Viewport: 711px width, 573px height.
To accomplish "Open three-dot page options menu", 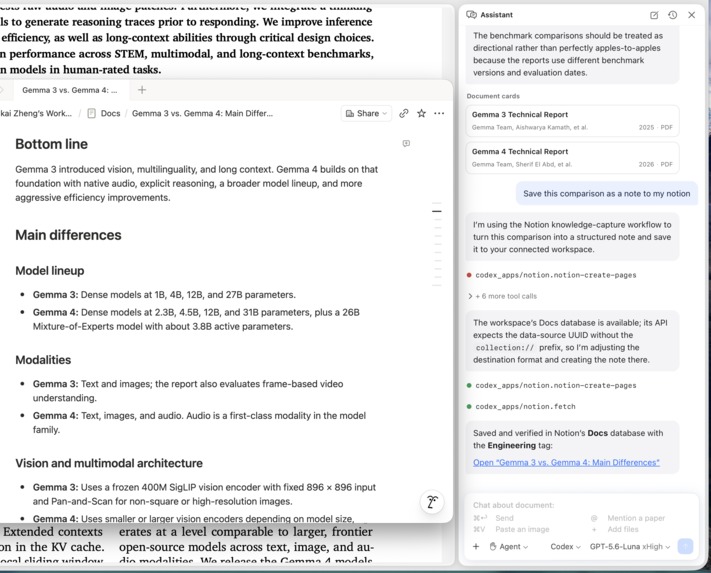I will pos(439,113).
